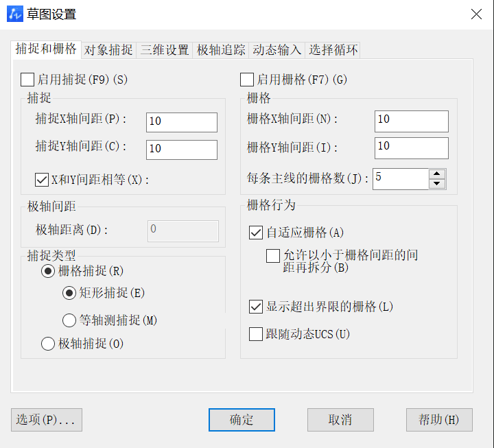Screen dimensions: 494x448
Task: Check 允许以小于栅格间距的间距再拆分 option
Action: tap(273, 256)
